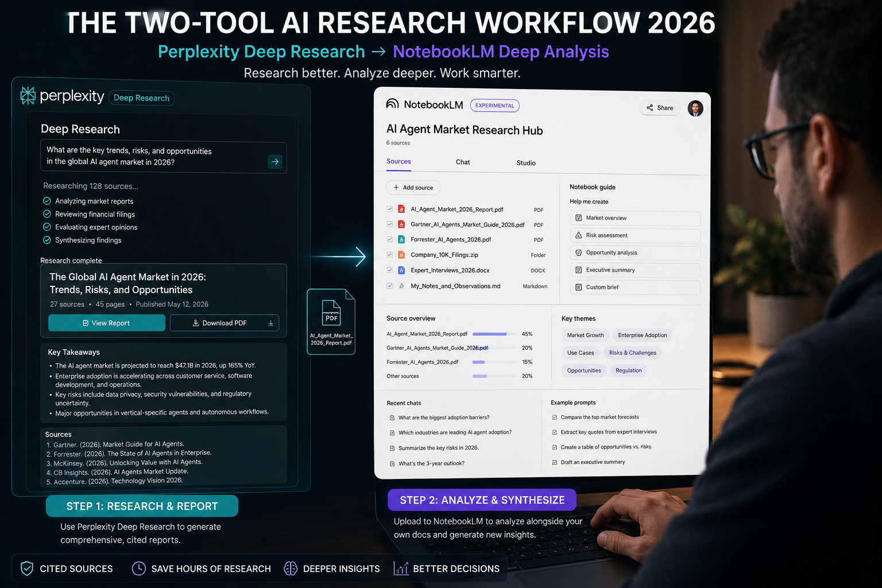882x588 pixels.
Task: Open the Download PDF dropdown arrow
Action: pyautogui.click(x=271, y=323)
